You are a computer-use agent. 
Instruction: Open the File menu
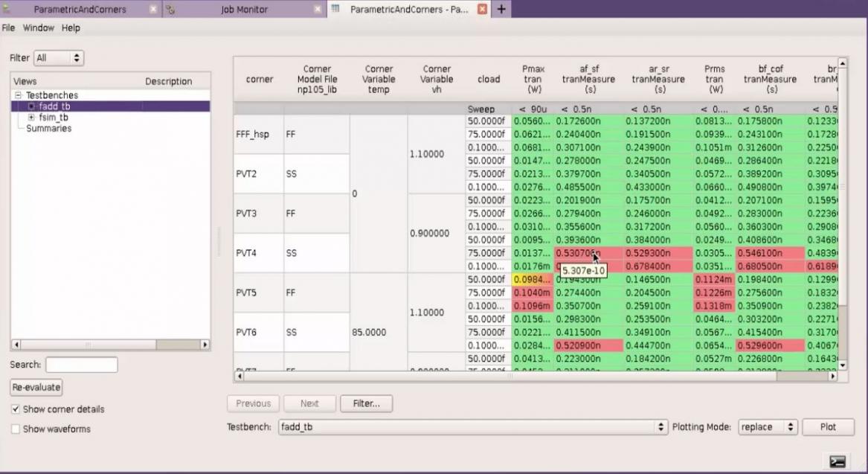click(x=8, y=28)
